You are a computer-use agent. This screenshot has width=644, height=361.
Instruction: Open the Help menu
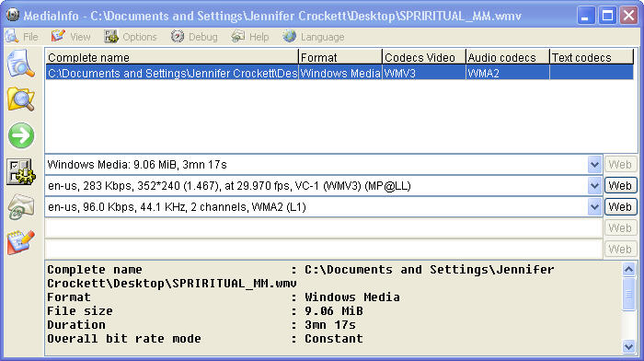pos(250,37)
